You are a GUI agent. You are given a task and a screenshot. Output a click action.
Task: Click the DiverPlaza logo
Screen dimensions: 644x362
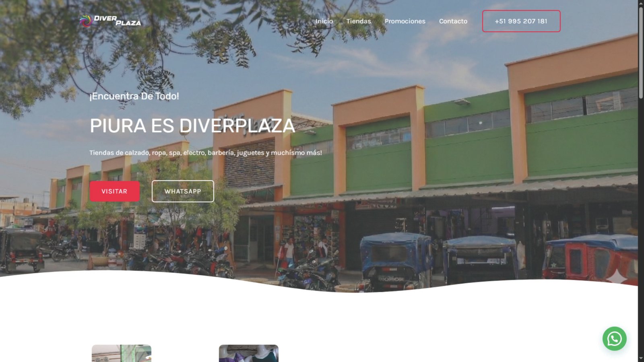pyautogui.click(x=110, y=21)
